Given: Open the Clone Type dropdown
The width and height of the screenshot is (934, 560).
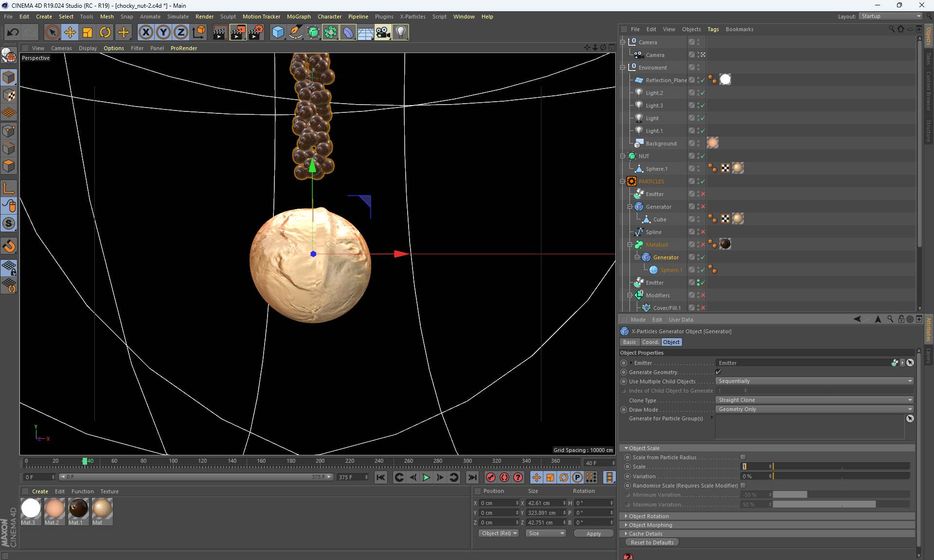Looking at the screenshot, I should point(815,400).
